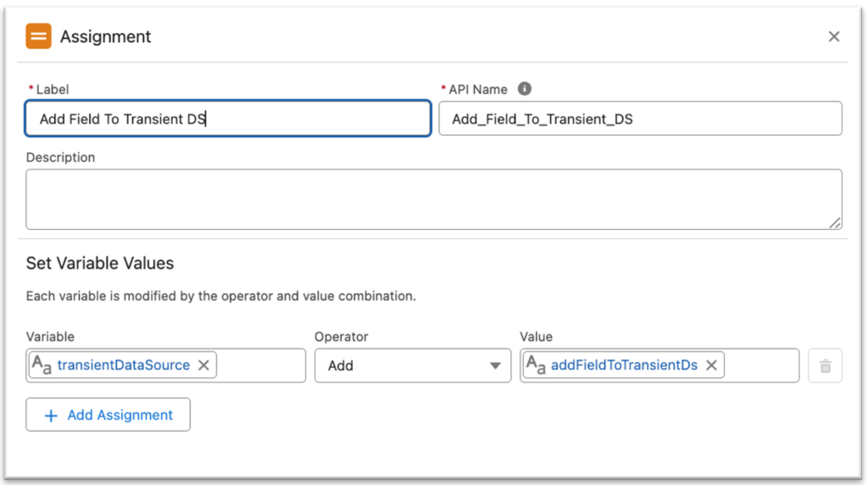868x485 pixels.
Task: Click the plus icon in Add Assignment
Action: (x=51, y=415)
